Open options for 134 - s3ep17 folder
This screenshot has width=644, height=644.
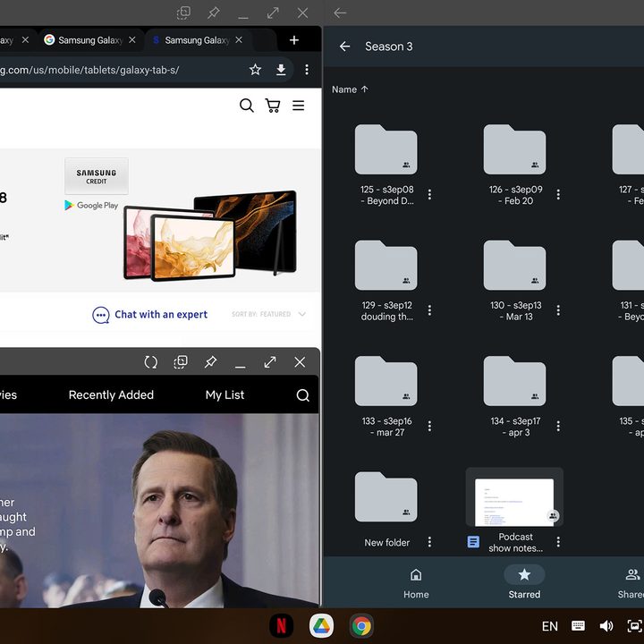(x=558, y=427)
